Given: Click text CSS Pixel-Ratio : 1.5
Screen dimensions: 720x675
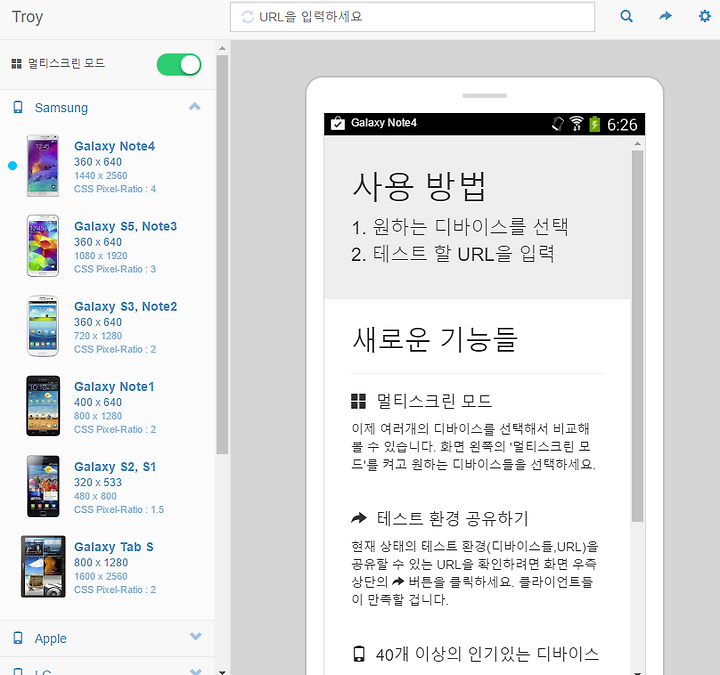Looking at the screenshot, I should click(119, 509).
